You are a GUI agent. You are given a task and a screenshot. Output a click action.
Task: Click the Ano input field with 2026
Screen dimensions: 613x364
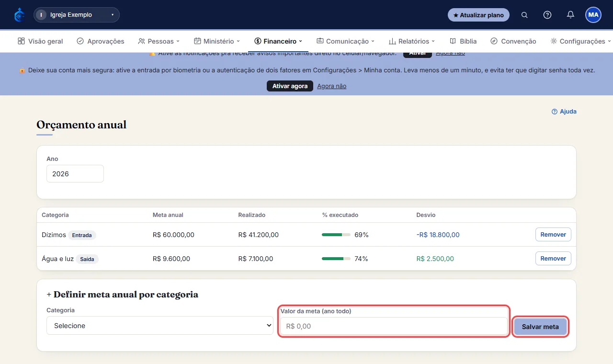(75, 174)
